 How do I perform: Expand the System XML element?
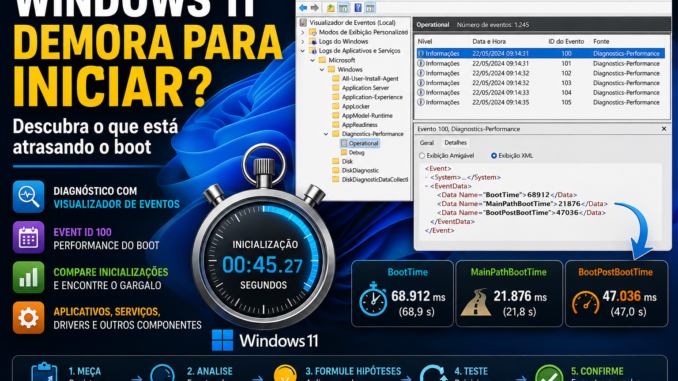tap(426, 177)
